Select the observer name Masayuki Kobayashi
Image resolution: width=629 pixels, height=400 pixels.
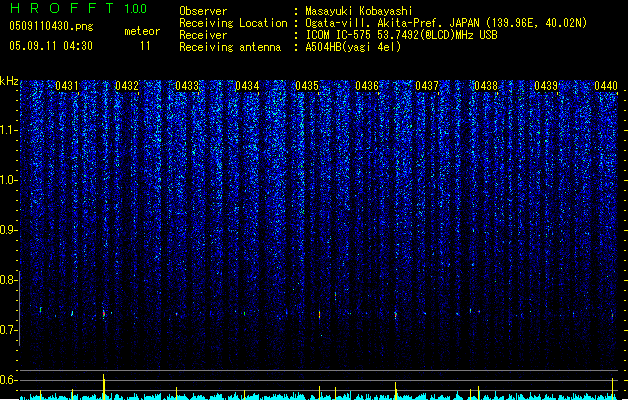click(359, 11)
